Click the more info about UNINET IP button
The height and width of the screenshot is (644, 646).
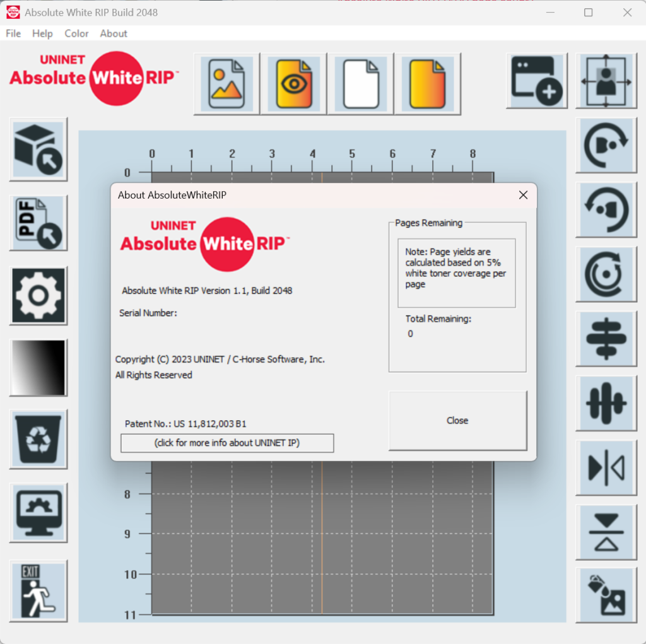(x=227, y=443)
